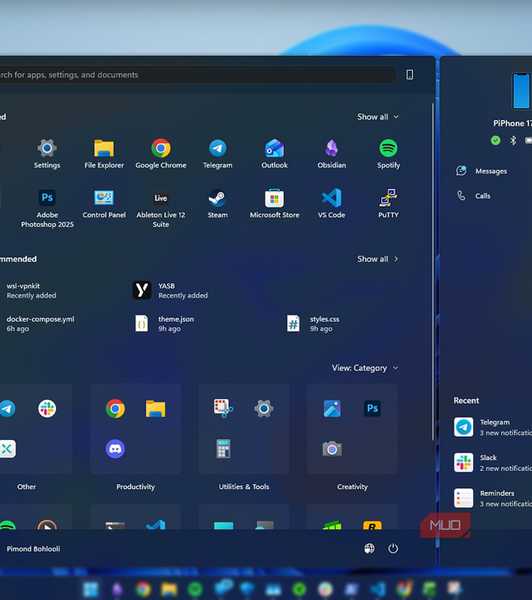Open File Explorer in the Productivity folder

coord(155,409)
